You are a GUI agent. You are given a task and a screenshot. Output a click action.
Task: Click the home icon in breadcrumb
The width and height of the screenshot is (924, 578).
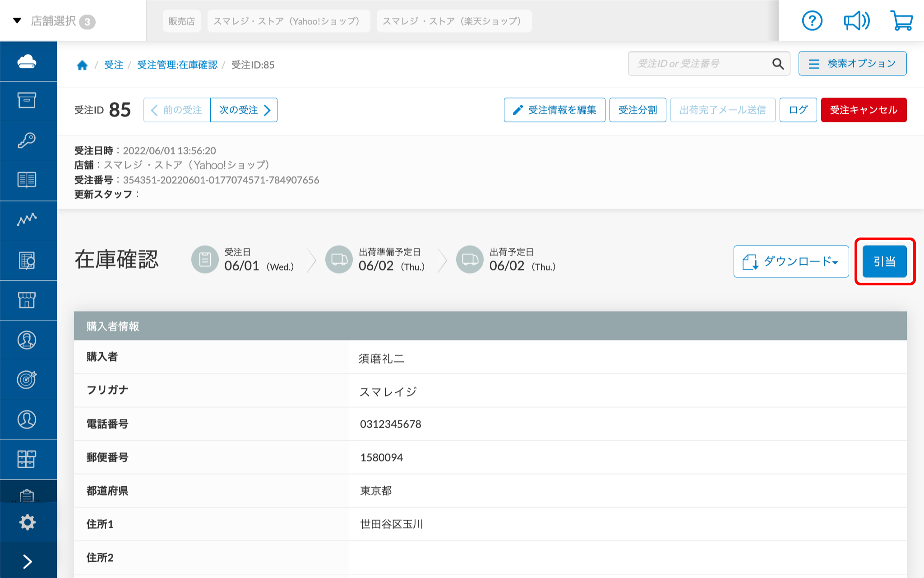pyautogui.click(x=82, y=65)
